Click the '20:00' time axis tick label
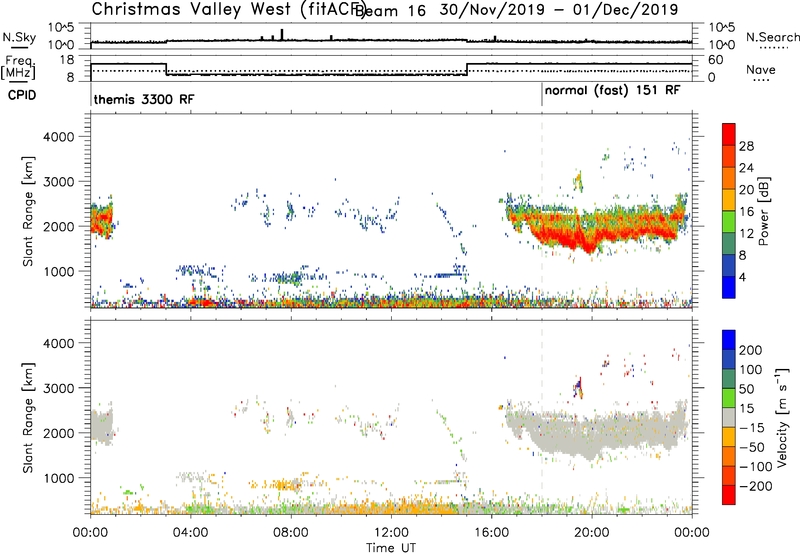Screen dimensions: 800x554 (592, 533)
